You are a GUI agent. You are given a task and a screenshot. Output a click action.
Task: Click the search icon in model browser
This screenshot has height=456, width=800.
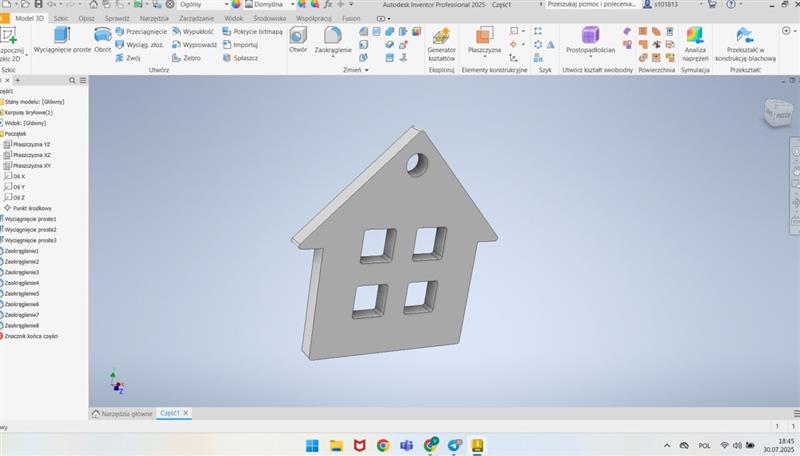click(72, 81)
